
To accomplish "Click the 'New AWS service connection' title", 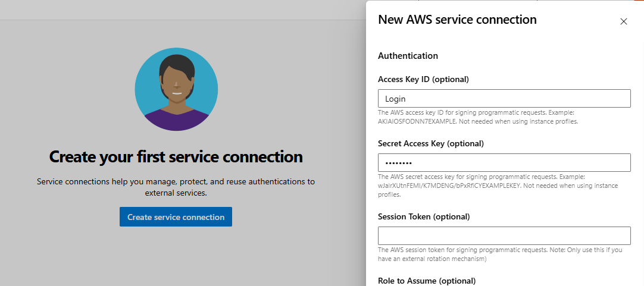I will (x=457, y=19).
